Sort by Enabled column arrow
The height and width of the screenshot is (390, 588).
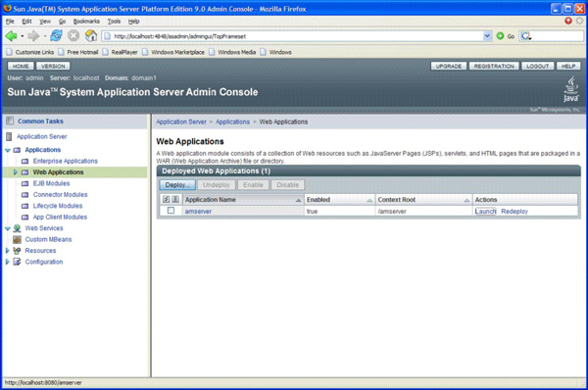[369, 200]
